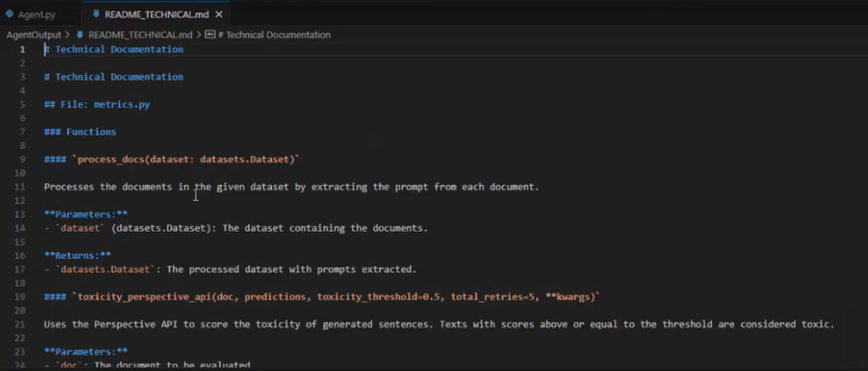The height and width of the screenshot is (371, 868).
Task: Open README_TECHNICAL.md breadcrumb file dropdown
Action: point(140,35)
